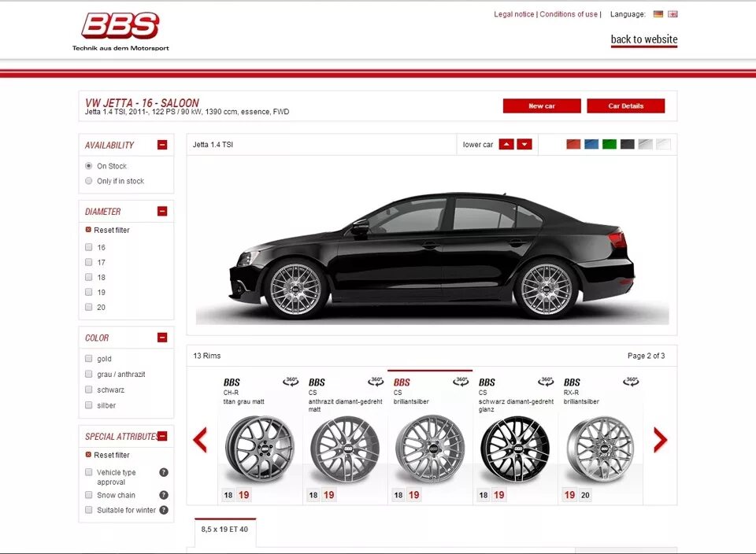Open Conditions of use link

[569, 14]
